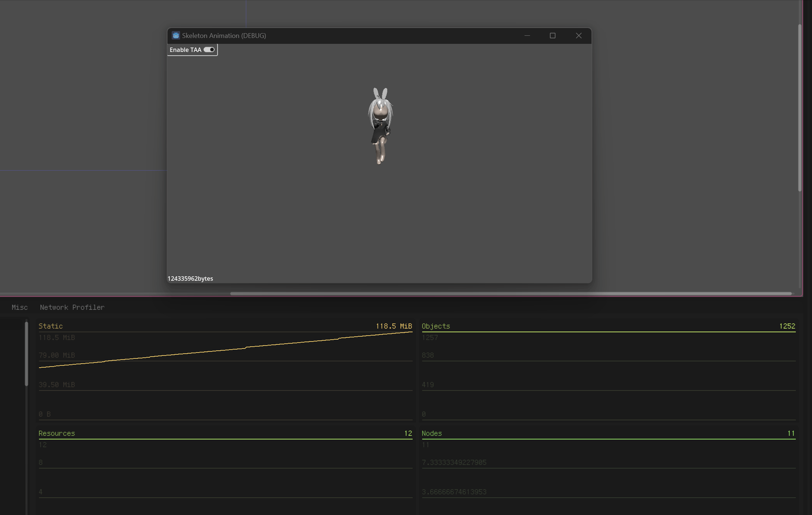Select the animated bunny character model
Image resolution: width=812 pixels, height=515 pixels.
click(x=381, y=125)
